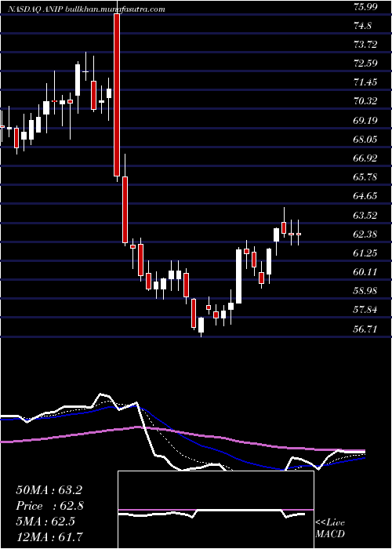The image size is (392, 549).
Task: Click the 75.99 price axis label
Action: point(366,6)
